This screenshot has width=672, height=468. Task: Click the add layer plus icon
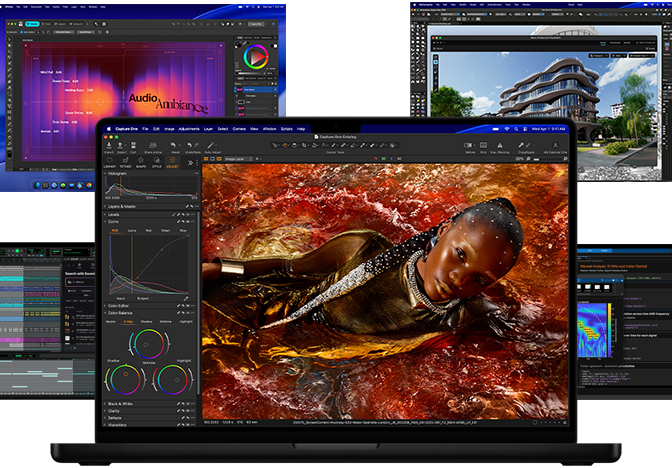click(x=257, y=159)
